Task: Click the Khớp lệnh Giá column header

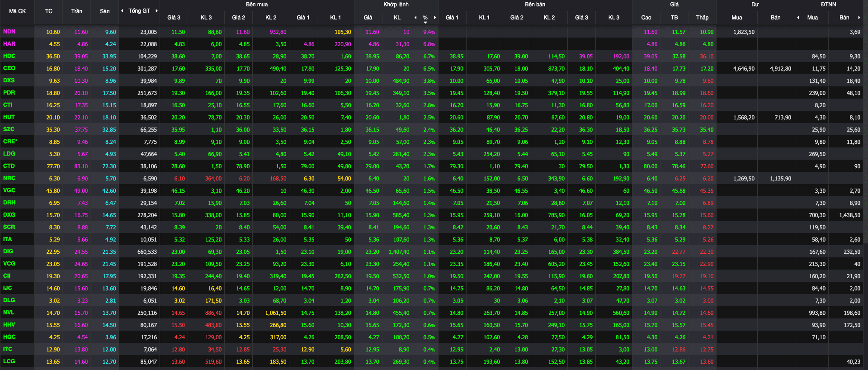Action: tap(368, 18)
